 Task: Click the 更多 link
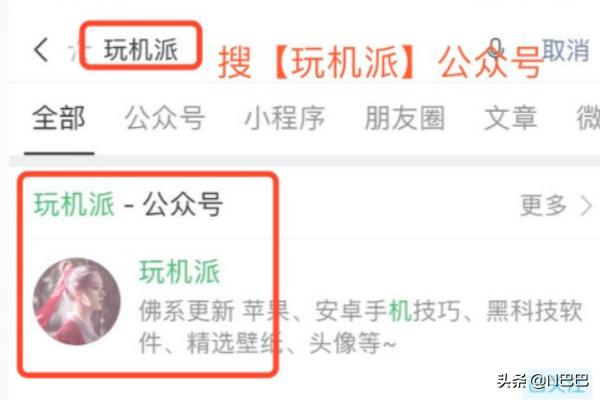pyautogui.click(x=543, y=205)
